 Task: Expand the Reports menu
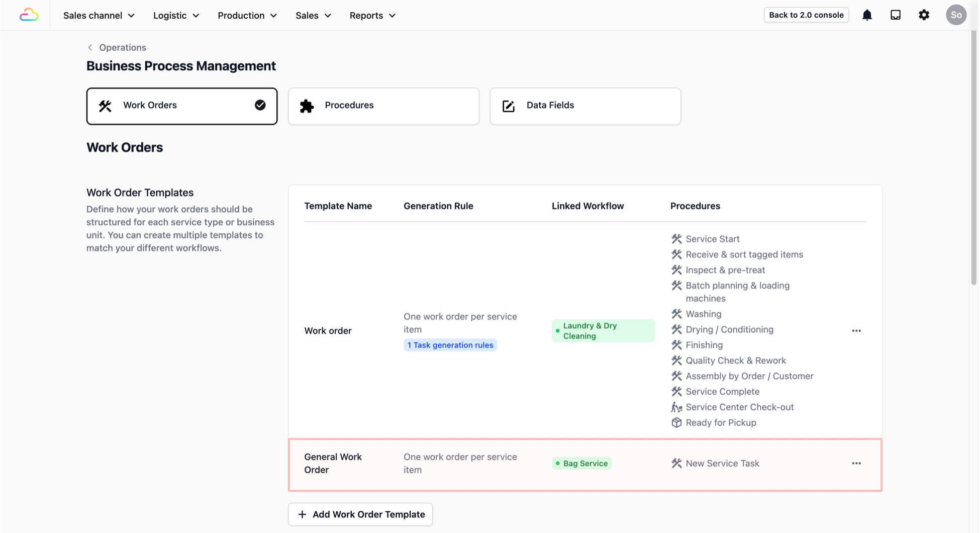point(372,16)
